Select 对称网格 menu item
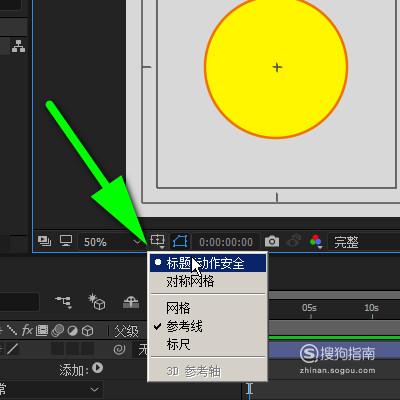The image size is (400, 400). click(x=208, y=281)
